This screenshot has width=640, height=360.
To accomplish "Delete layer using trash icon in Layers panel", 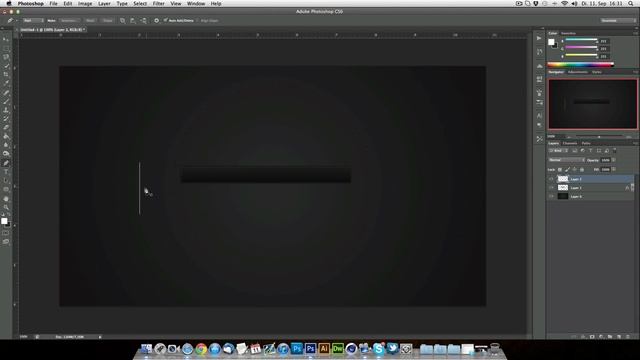I will [628, 337].
